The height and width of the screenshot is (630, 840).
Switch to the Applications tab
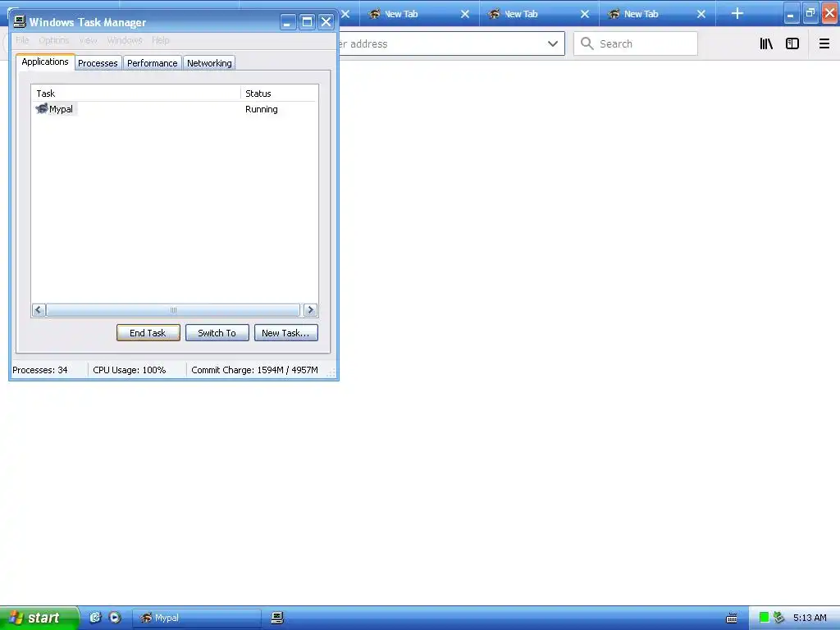point(45,62)
